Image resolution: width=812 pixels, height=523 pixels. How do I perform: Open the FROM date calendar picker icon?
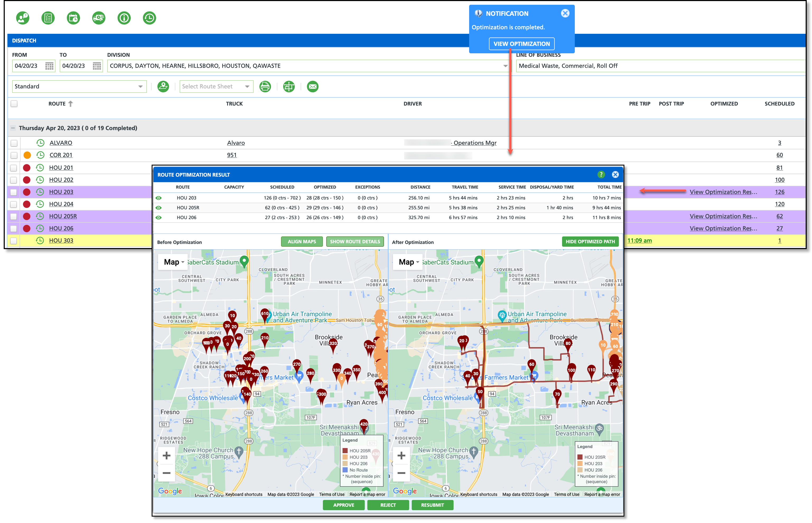pos(50,66)
